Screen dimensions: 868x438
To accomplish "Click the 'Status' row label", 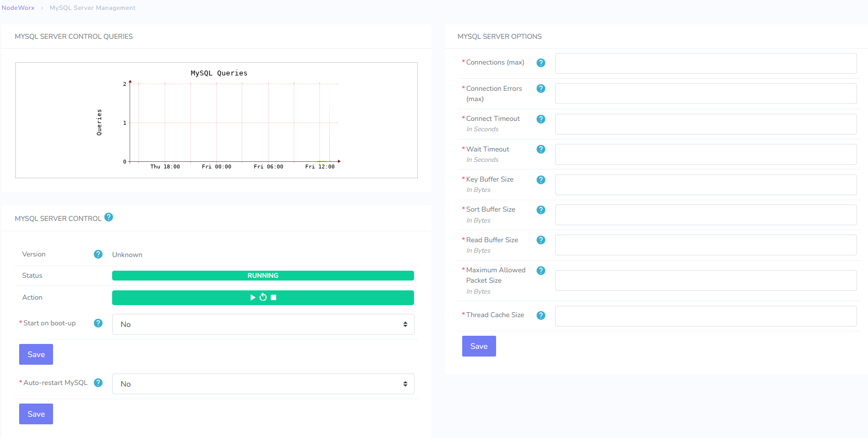I will click(32, 276).
